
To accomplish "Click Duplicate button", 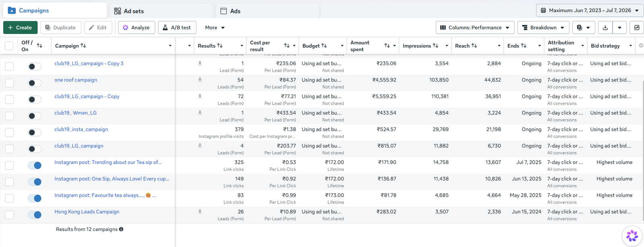I will (x=61, y=28).
